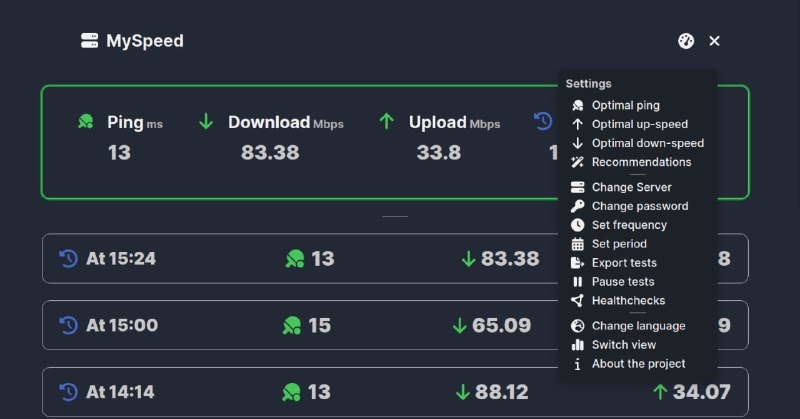Viewport: 800px width, 419px height.
Task: Open About the project info
Action: click(638, 364)
